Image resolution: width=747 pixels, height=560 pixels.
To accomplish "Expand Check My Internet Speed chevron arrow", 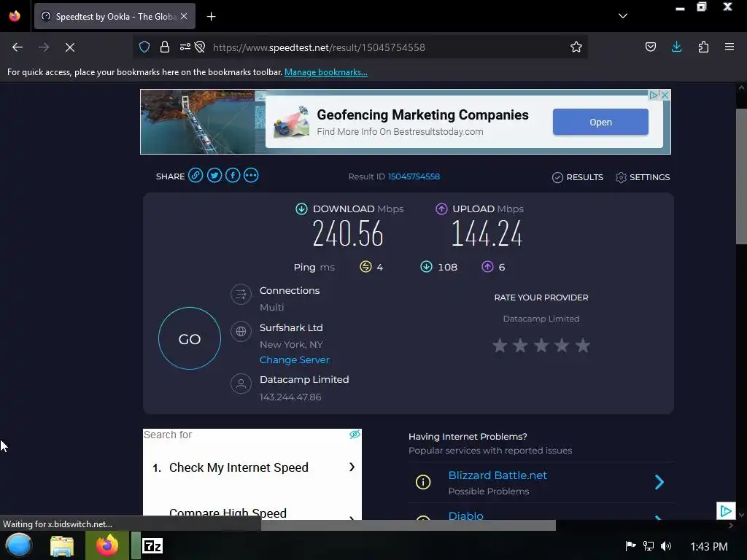I will pyautogui.click(x=352, y=467).
